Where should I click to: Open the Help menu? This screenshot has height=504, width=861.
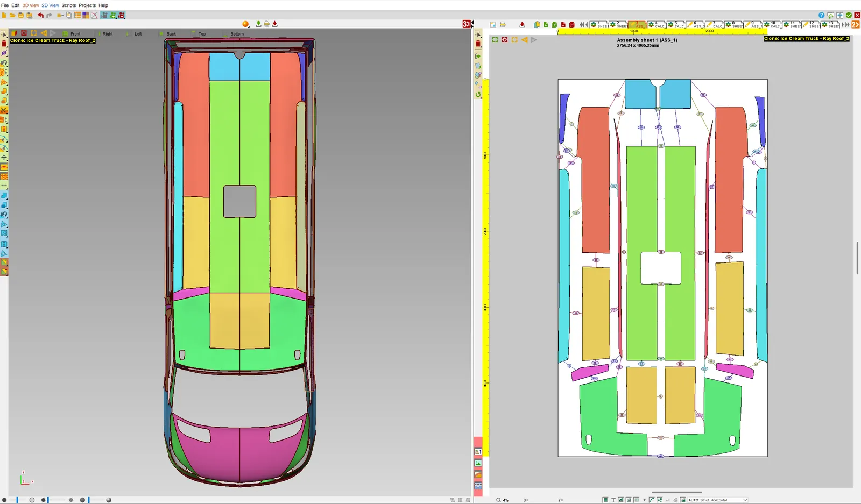103,5
